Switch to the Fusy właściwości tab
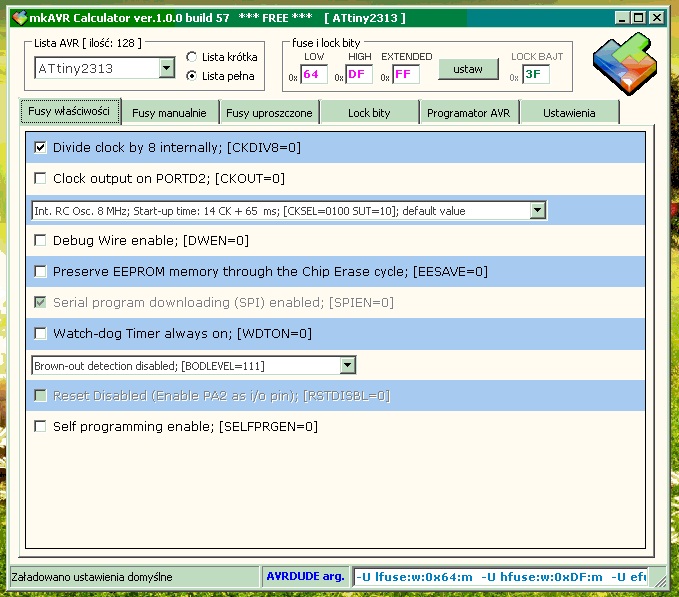 tap(69, 111)
